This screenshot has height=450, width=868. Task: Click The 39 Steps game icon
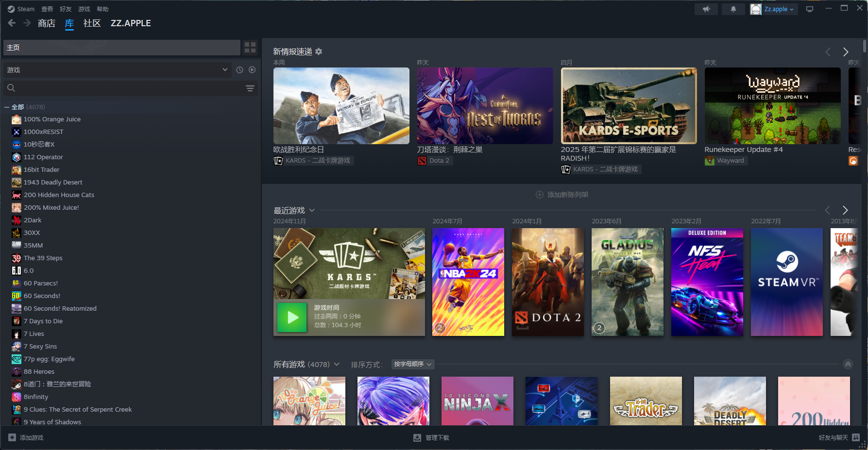click(x=17, y=258)
